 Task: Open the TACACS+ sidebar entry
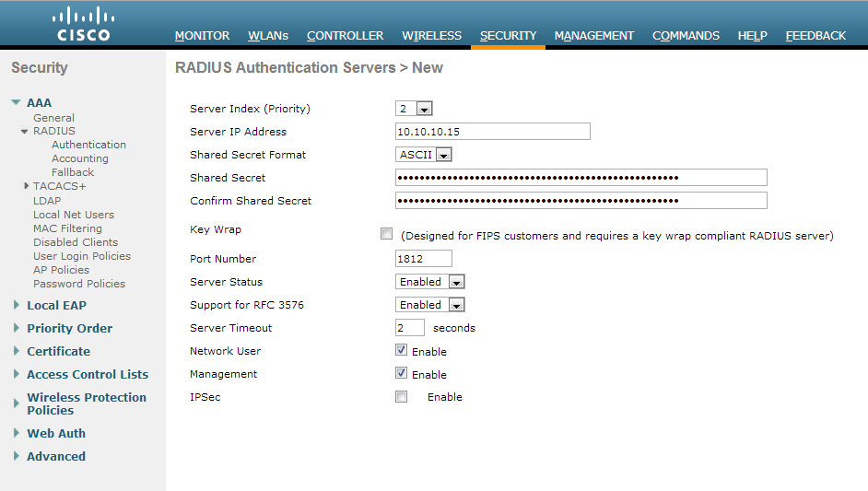click(60, 186)
